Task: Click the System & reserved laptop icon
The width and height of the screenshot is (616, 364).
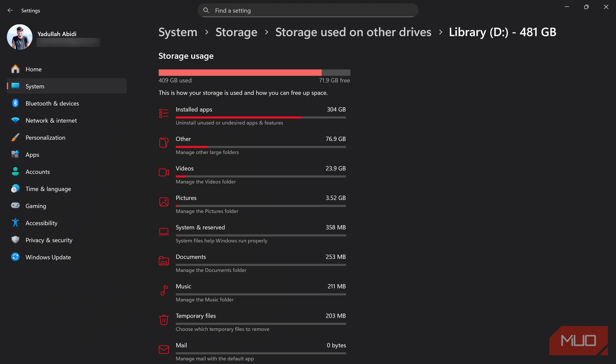Action: tap(164, 232)
